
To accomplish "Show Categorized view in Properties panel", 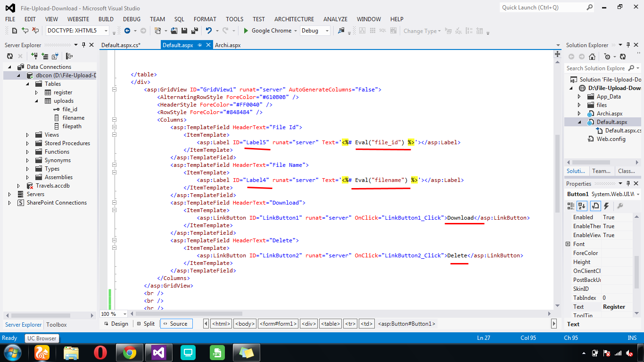I will (x=571, y=206).
